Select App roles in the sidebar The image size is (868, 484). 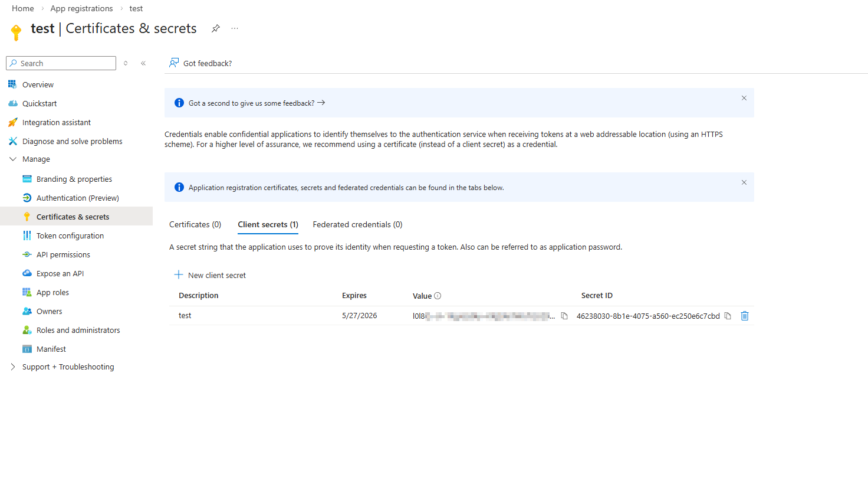[x=51, y=292]
